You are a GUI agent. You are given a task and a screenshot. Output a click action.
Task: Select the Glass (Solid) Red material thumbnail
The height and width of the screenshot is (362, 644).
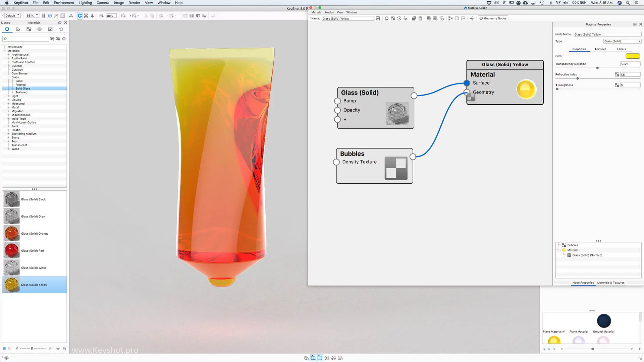click(x=12, y=250)
